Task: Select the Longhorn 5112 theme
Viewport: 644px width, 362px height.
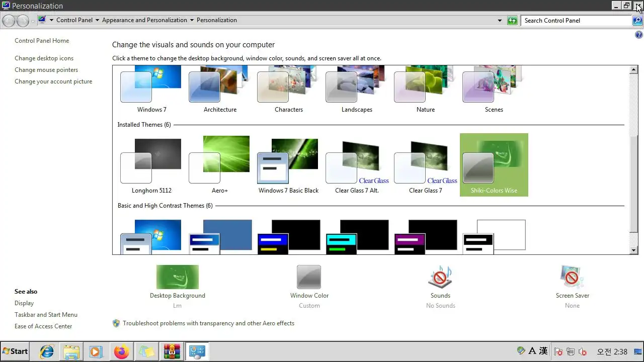Action: (x=151, y=165)
